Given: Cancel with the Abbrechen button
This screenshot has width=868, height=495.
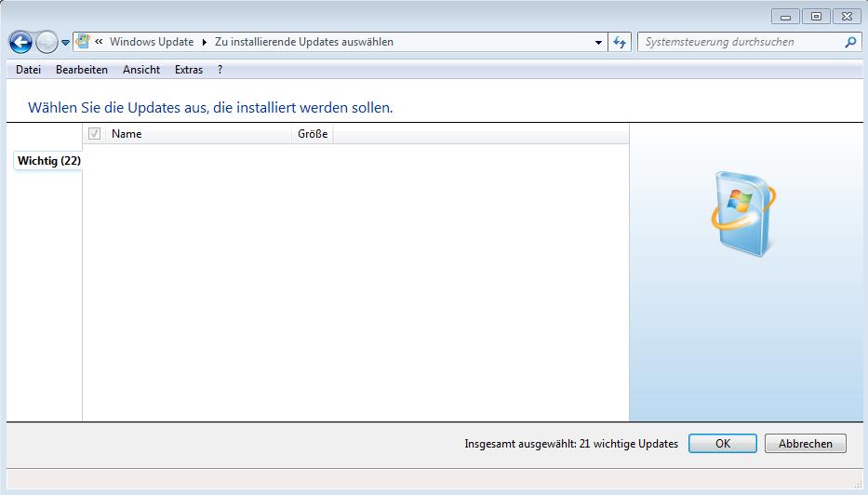Looking at the screenshot, I should click(x=806, y=444).
